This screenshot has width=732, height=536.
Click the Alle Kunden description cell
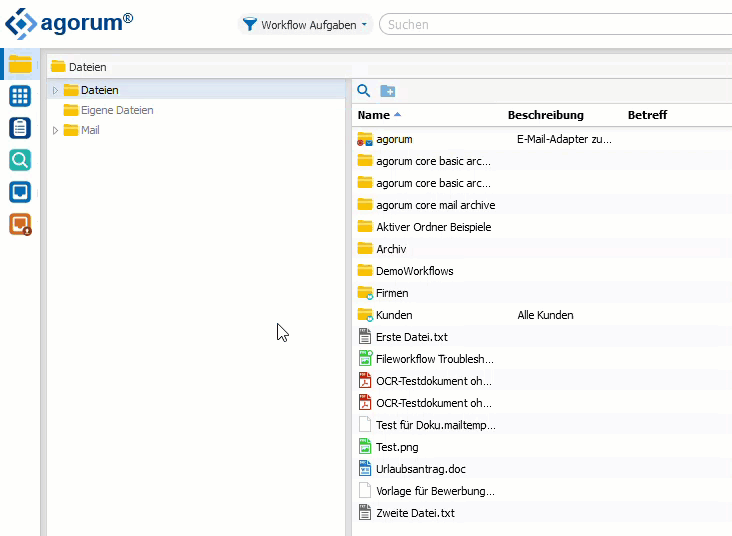(x=545, y=315)
